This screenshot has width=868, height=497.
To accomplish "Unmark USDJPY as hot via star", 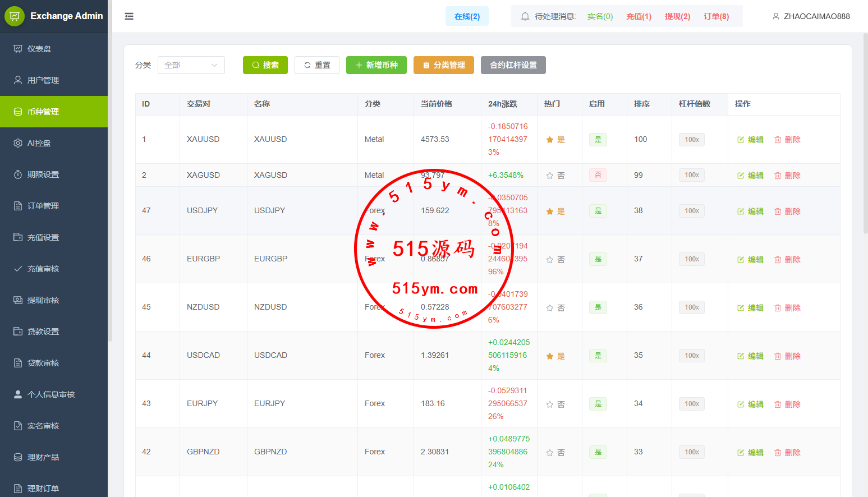I will coord(550,211).
